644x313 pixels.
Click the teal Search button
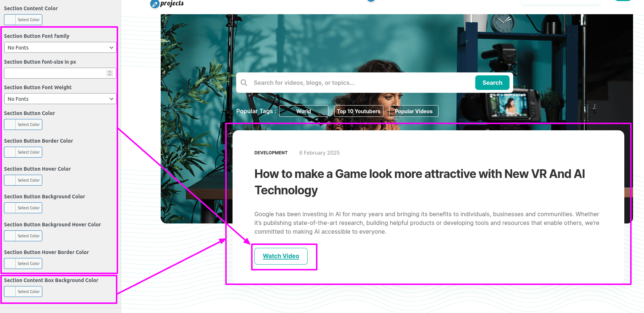point(492,83)
